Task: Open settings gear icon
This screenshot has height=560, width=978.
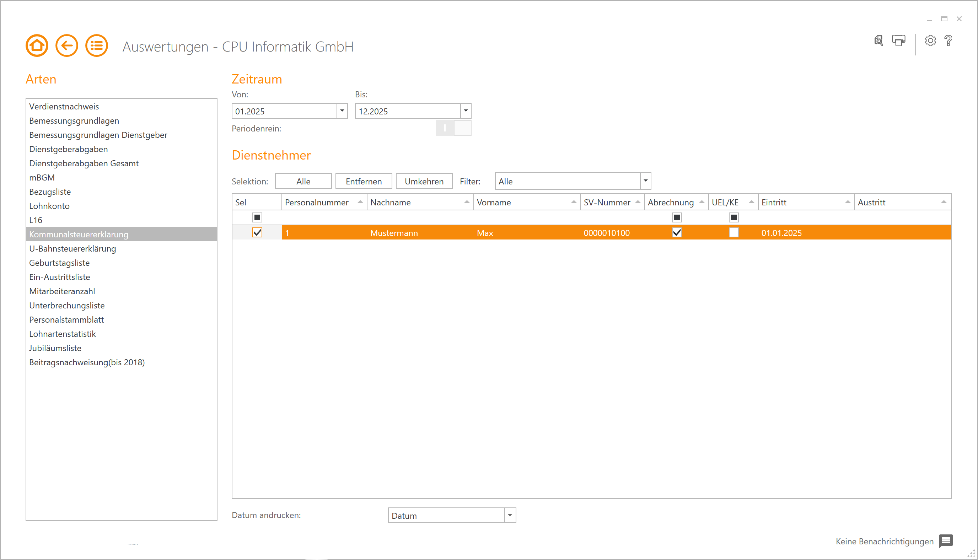Action: pos(930,41)
